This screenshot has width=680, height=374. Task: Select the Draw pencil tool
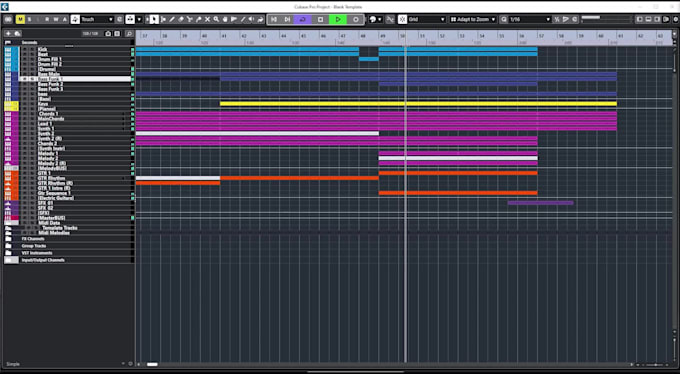172,20
